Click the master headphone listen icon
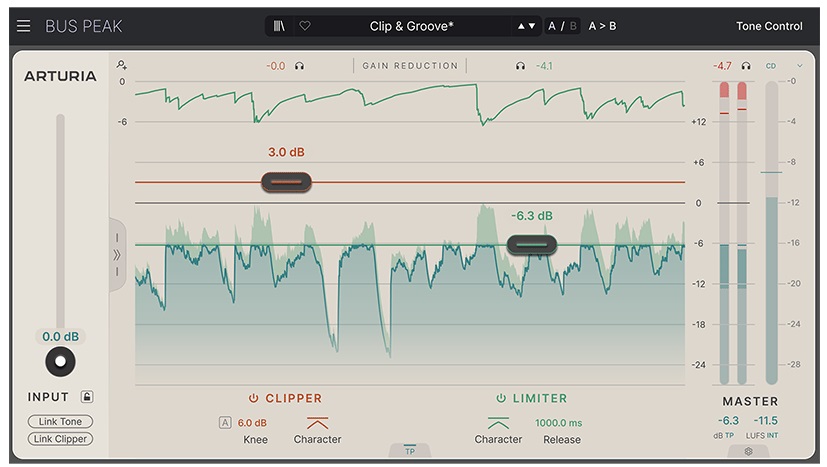The width and height of the screenshot is (827, 467). (x=746, y=66)
